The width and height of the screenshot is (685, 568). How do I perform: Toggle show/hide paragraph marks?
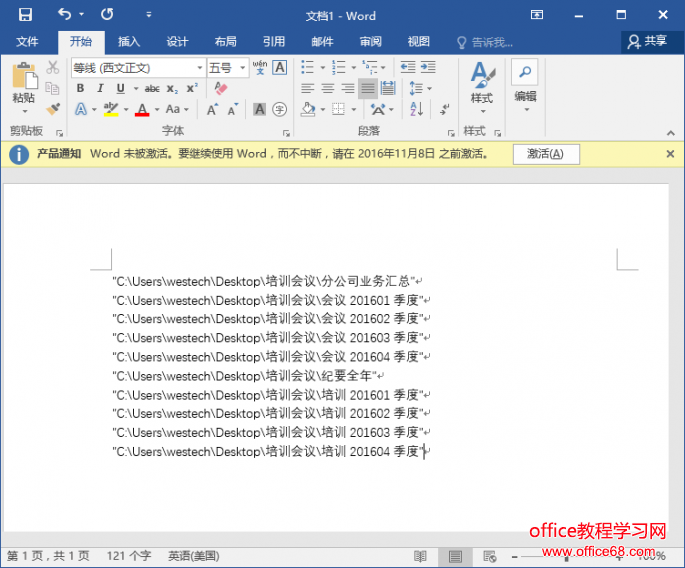pyautogui.click(x=445, y=109)
